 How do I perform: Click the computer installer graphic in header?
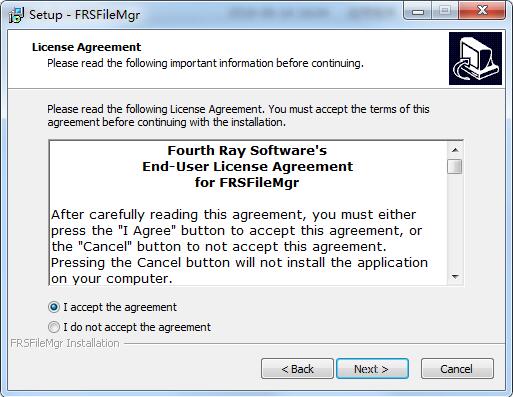click(475, 58)
